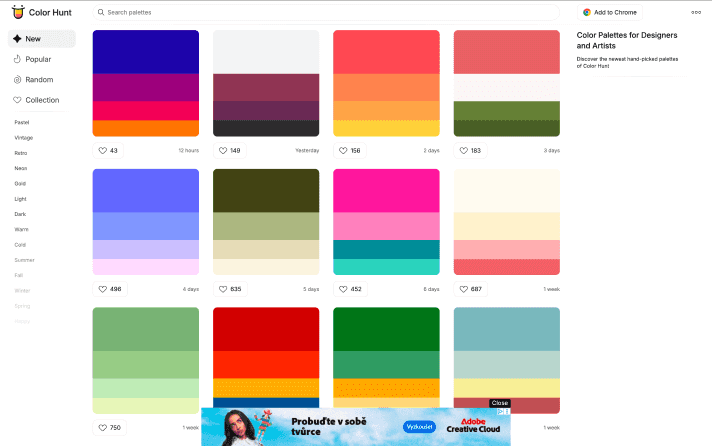
Task: Click the search magnifier icon
Action: click(x=101, y=12)
